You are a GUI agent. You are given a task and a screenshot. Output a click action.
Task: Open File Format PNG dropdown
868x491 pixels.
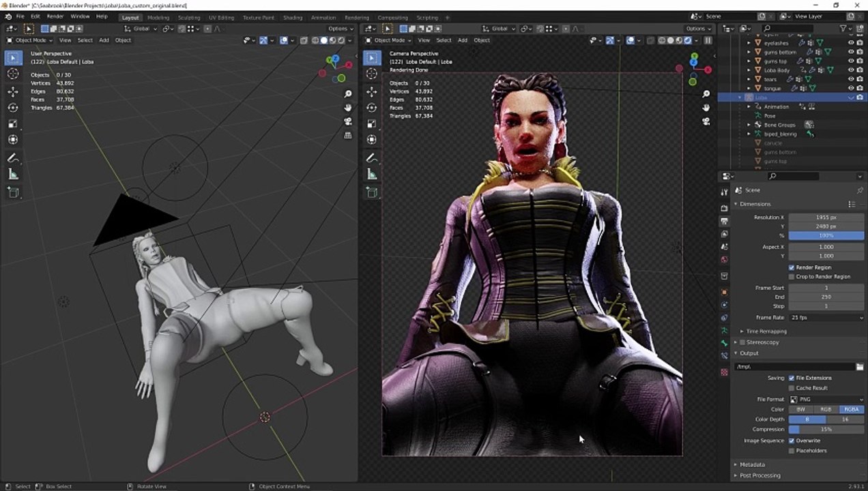[x=826, y=399]
